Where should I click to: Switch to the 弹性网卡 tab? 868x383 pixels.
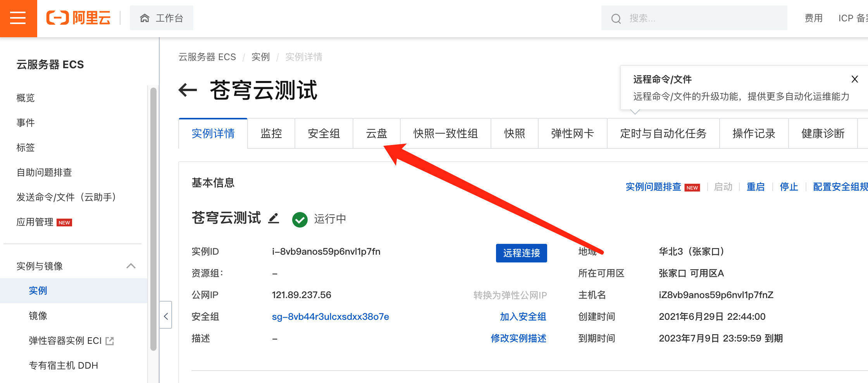click(573, 133)
